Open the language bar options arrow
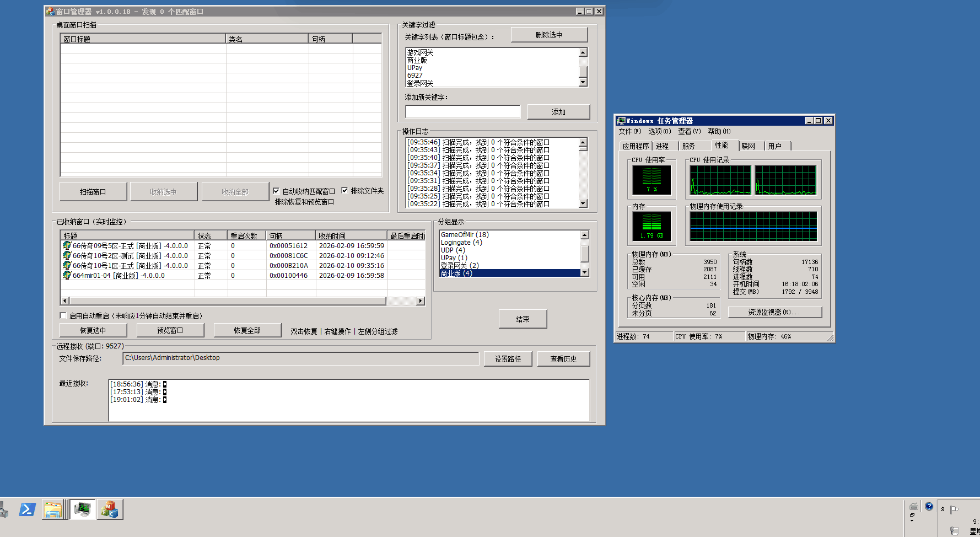This screenshot has height=537, width=980. [912, 520]
